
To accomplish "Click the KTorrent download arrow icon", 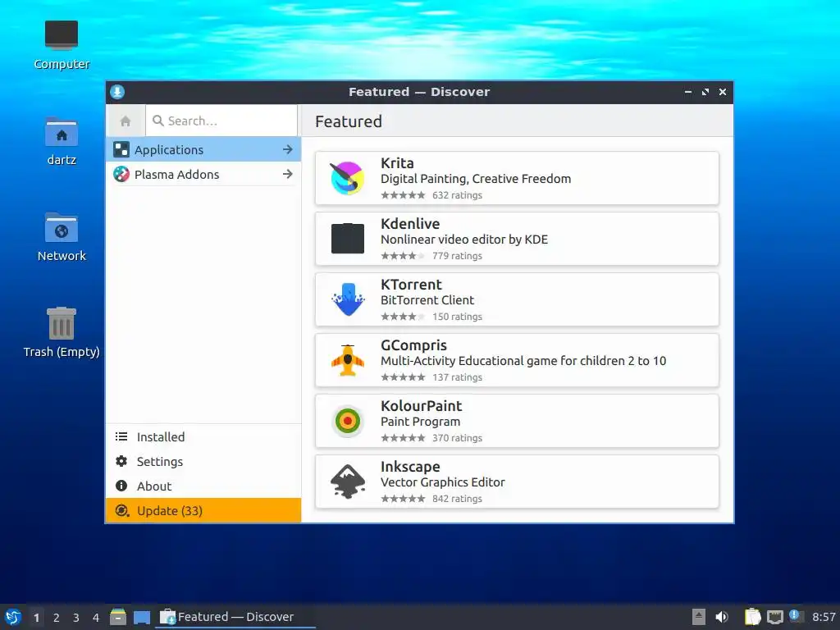I will pos(348,299).
